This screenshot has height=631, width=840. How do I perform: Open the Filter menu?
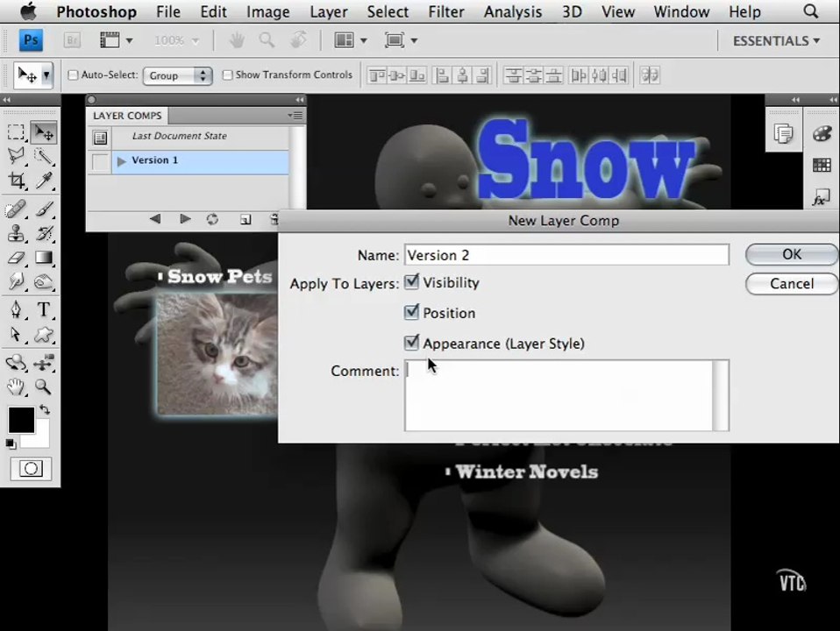445,11
